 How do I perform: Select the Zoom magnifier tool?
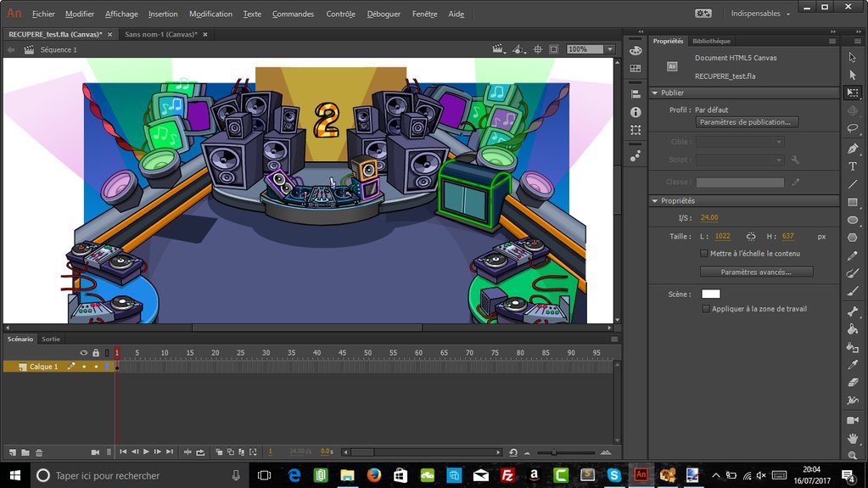point(853,455)
